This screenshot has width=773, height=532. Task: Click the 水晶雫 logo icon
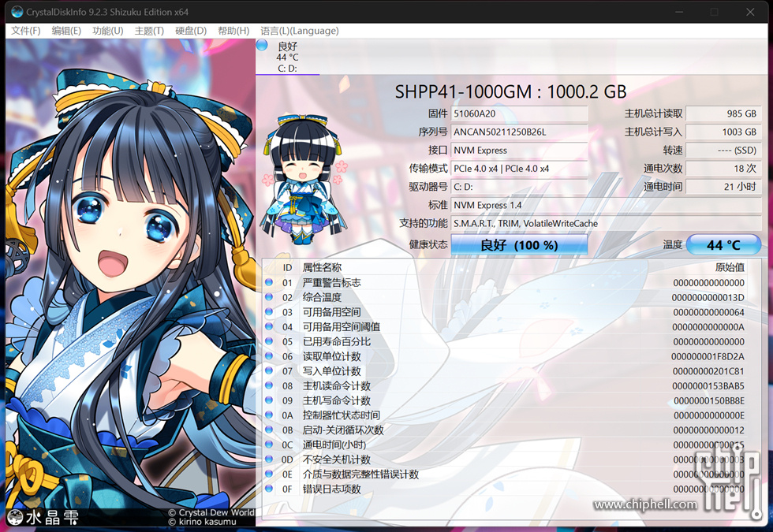coord(15,518)
